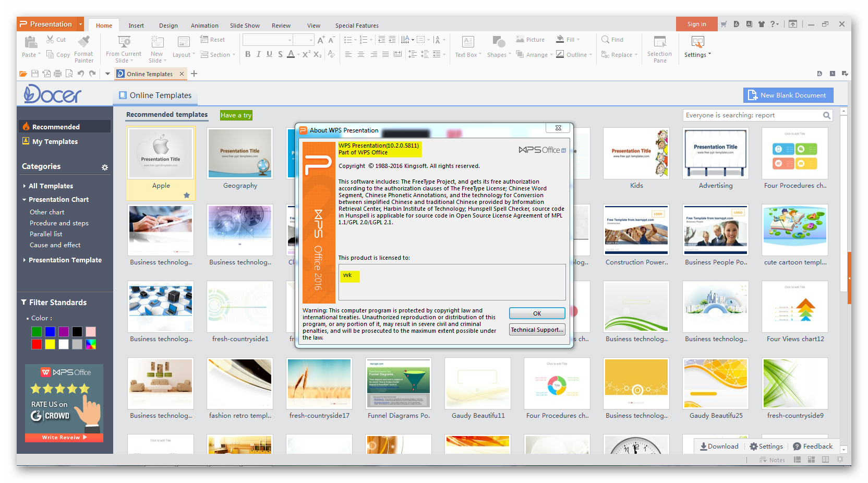868x483 pixels.
Task: Click New Blank Document button
Action: click(788, 95)
